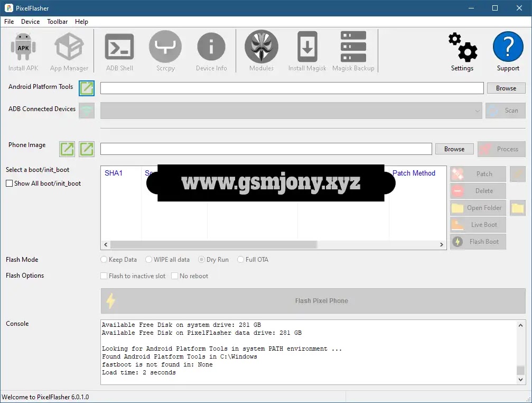
Task: Click the PixelFlasher app icon in the title bar
Action: tap(8, 8)
